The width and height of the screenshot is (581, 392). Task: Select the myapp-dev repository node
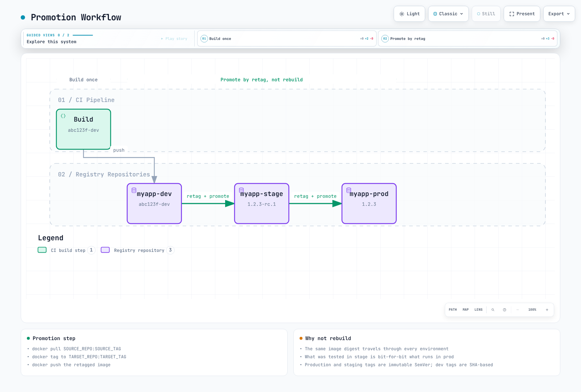154,203
